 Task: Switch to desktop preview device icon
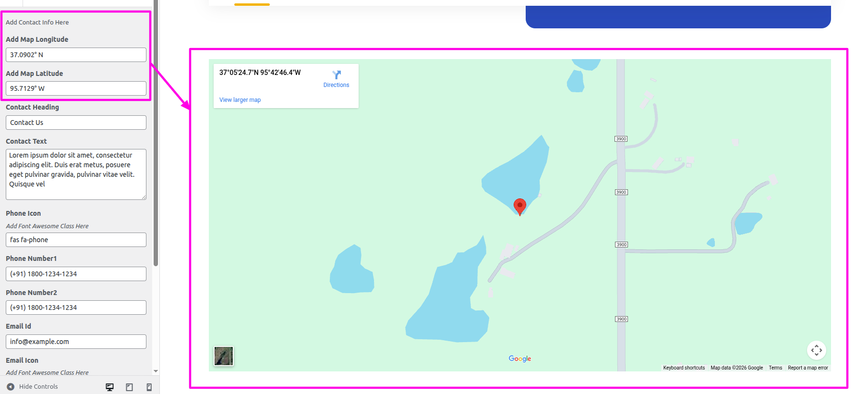coord(109,387)
